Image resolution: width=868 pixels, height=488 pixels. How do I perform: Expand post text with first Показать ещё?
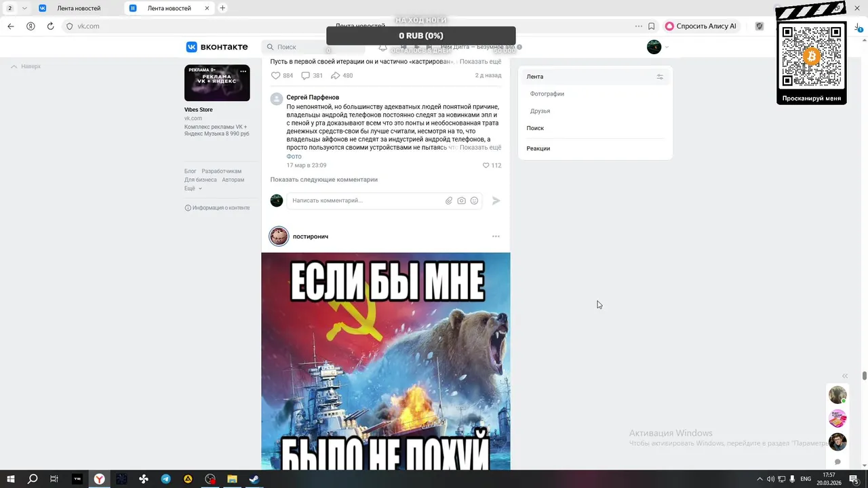[x=480, y=62]
